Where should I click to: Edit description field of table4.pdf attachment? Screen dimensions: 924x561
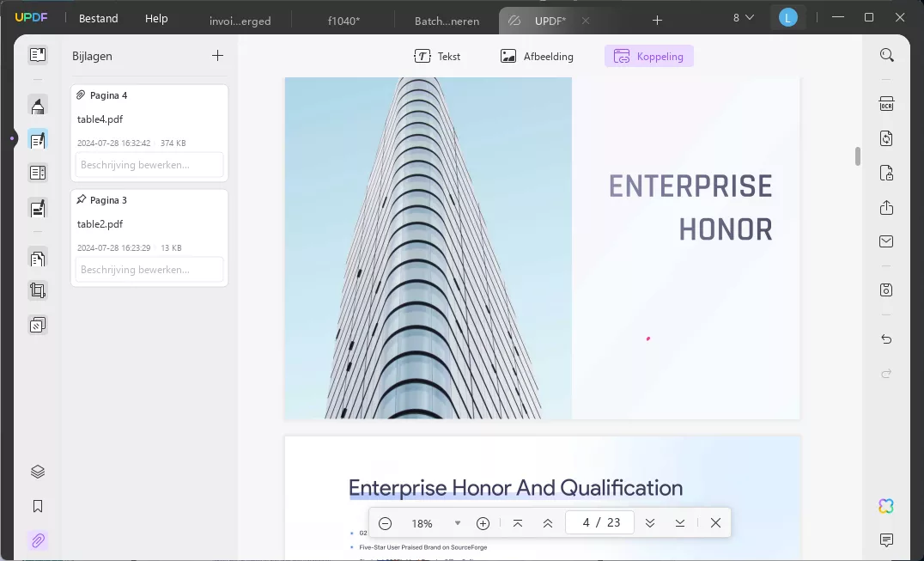(149, 164)
